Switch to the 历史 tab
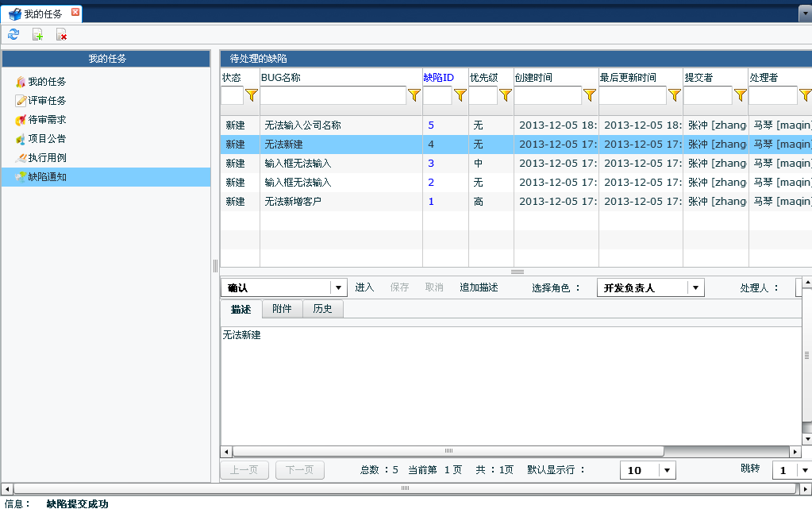This screenshot has width=812, height=509. click(x=323, y=309)
